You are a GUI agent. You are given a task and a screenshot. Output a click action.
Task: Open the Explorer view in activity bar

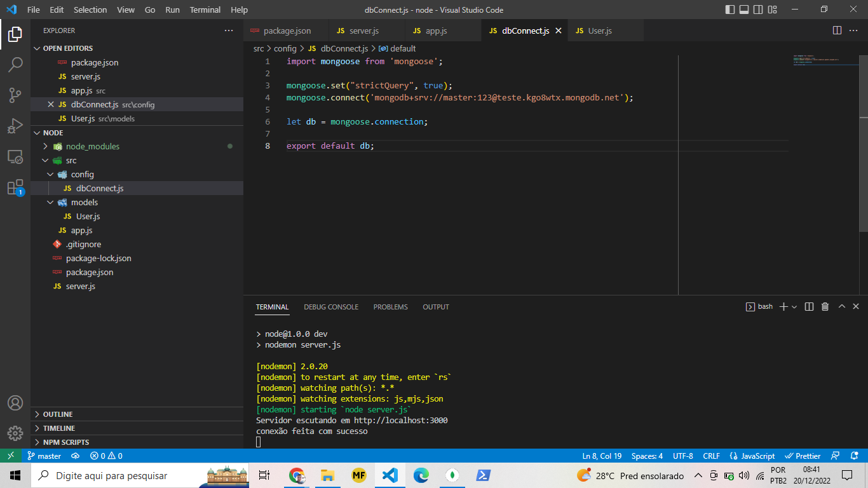[15, 34]
